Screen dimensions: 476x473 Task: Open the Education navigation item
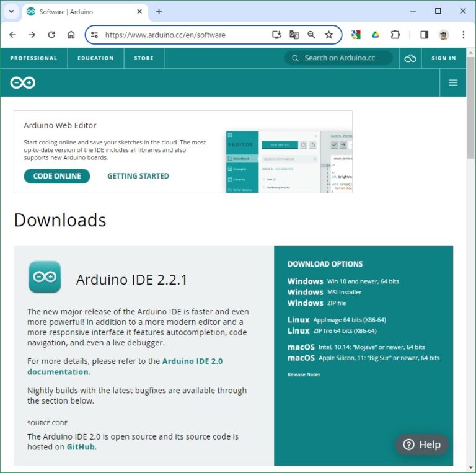95,58
